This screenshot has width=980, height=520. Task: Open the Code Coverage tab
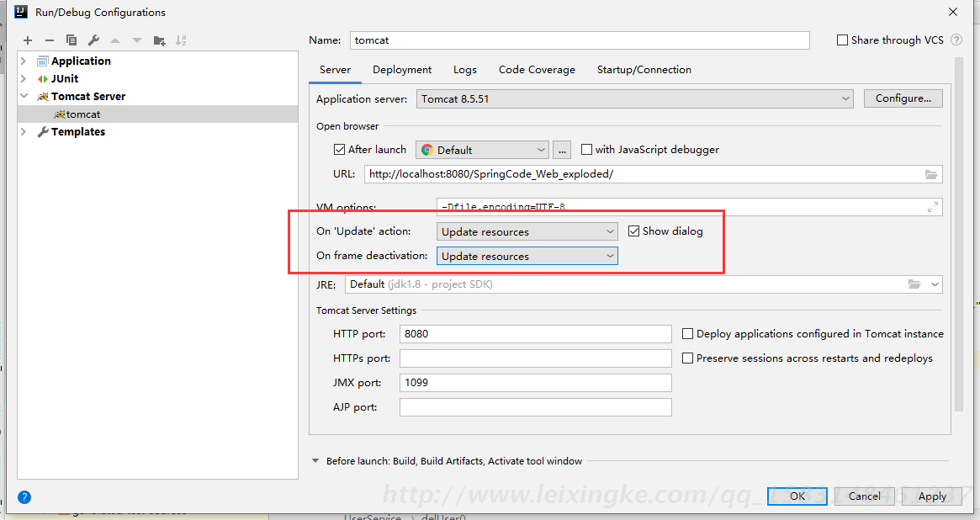(x=537, y=70)
